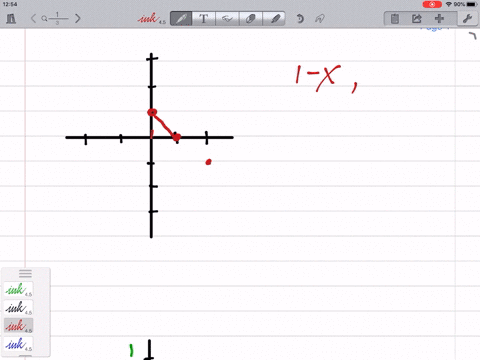
Task: Open the share export icon
Action: 417,18
